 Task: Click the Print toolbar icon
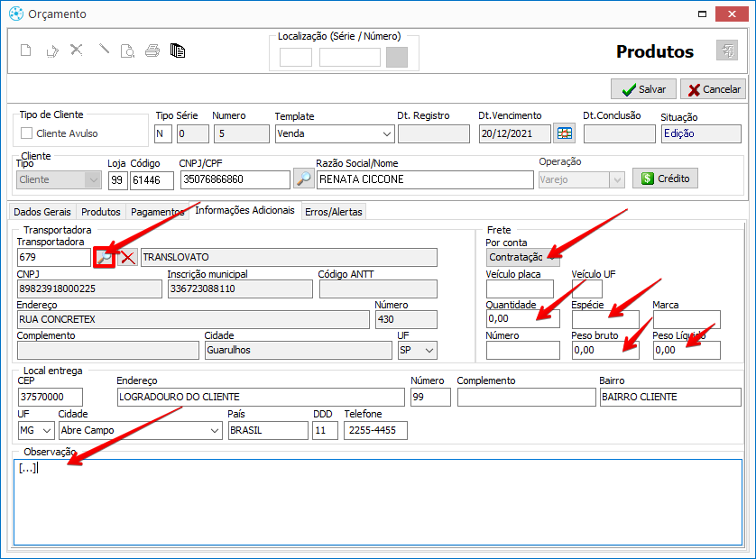coord(152,50)
